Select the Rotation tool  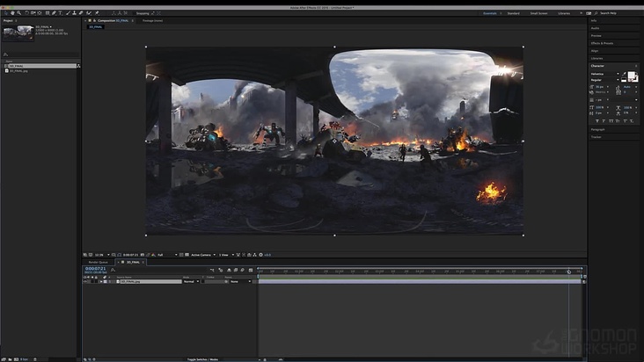[x=26, y=13]
